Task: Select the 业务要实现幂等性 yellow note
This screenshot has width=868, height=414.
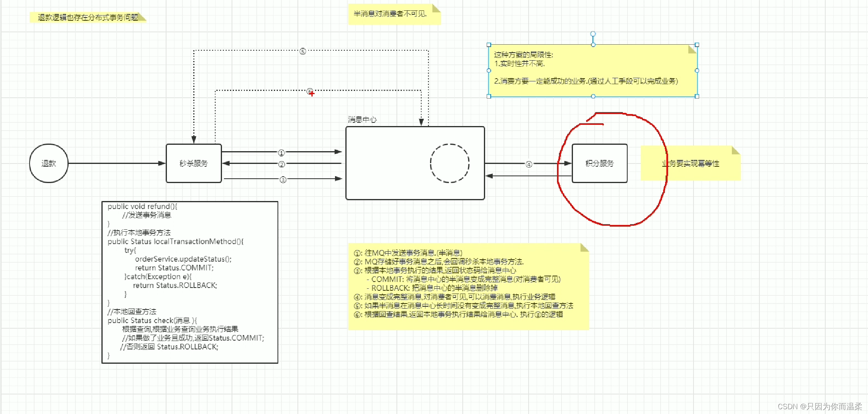Action: (x=690, y=164)
